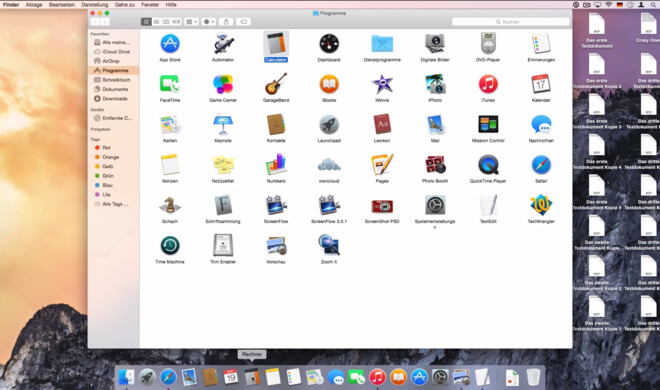Select Keynote in the Programme window
This screenshot has height=390, width=660.
click(223, 125)
